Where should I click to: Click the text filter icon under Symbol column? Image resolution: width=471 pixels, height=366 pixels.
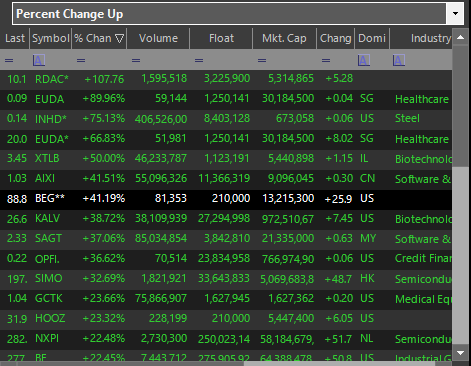[39, 60]
